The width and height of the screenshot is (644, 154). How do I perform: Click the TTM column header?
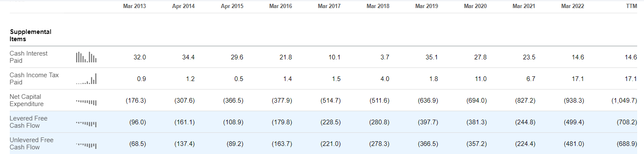coord(631,6)
